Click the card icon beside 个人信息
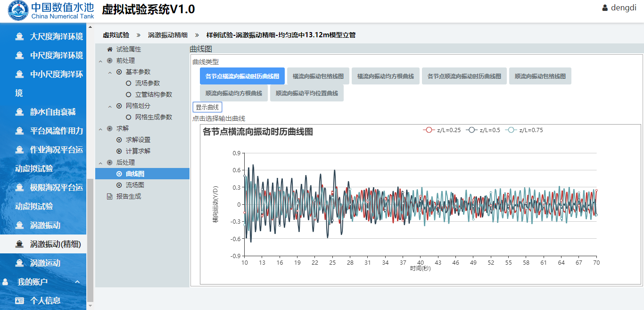 tap(19, 301)
